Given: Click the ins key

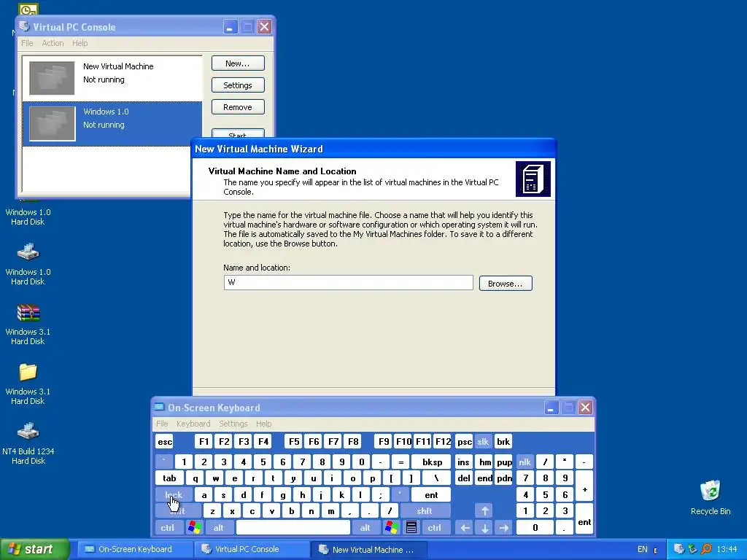Looking at the screenshot, I should tap(463, 462).
